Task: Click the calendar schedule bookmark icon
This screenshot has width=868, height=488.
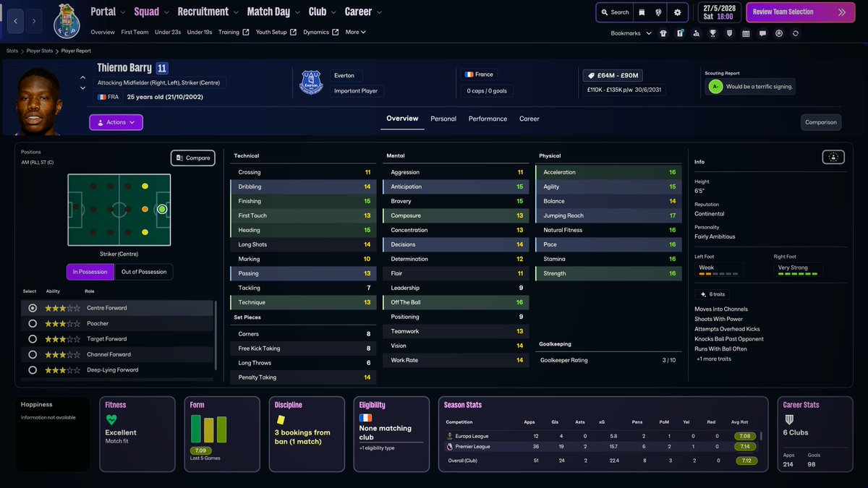Action: click(746, 33)
